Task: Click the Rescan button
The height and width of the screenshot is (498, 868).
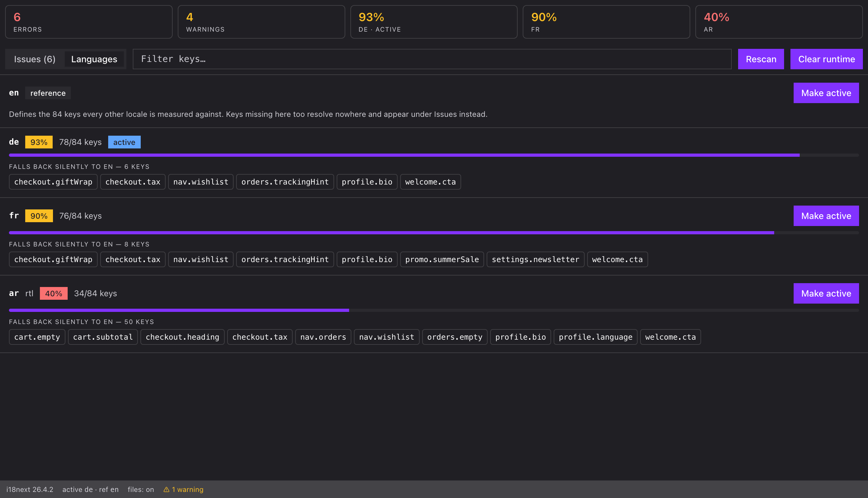Action: coord(761,59)
